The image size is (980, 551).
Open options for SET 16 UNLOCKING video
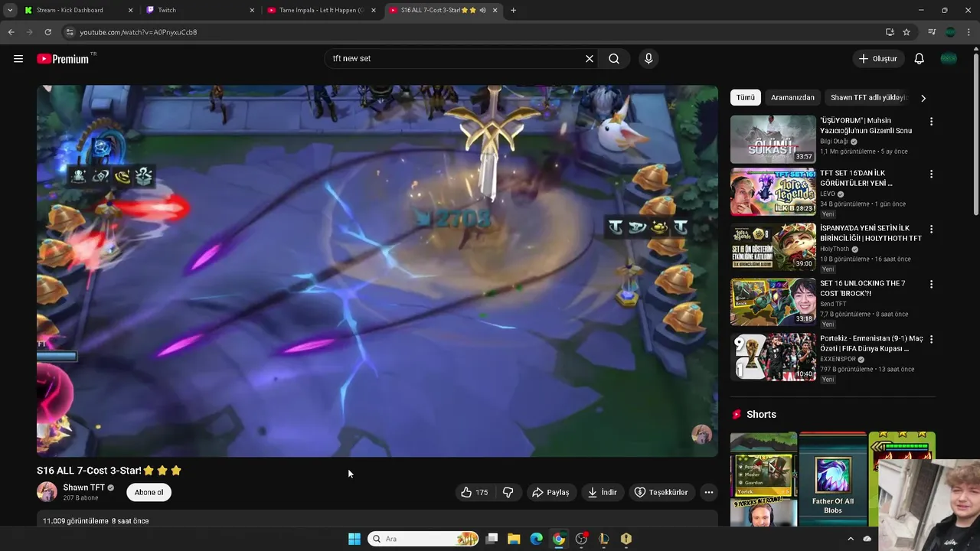coord(931,284)
